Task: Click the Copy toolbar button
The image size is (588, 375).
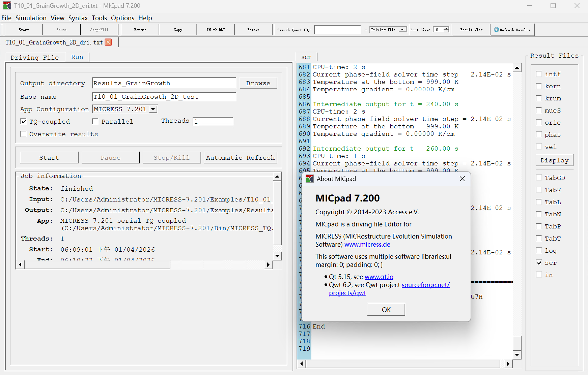Action: click(x=178, y=30)
